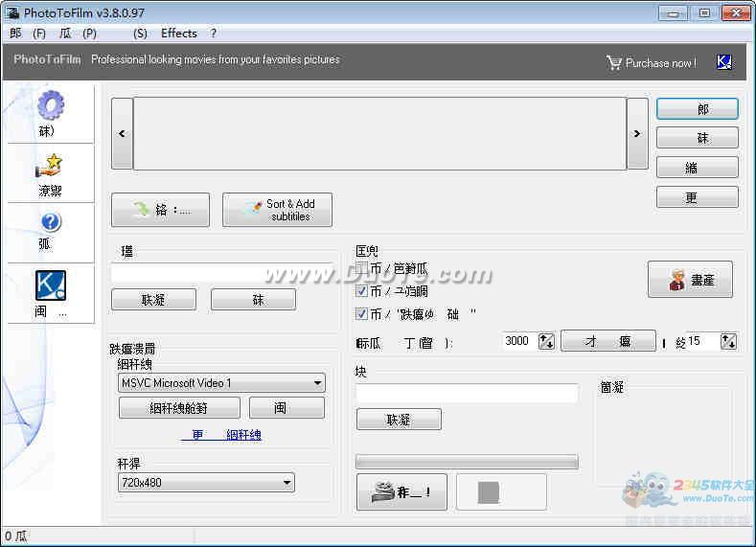Click the gear settings icon in sidebar

[51, 105]
